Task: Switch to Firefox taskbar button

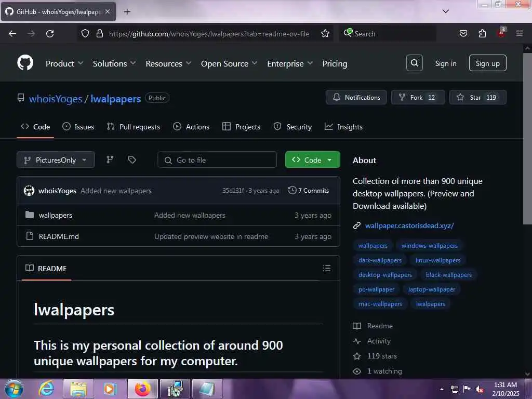Action: pos(143,389)
